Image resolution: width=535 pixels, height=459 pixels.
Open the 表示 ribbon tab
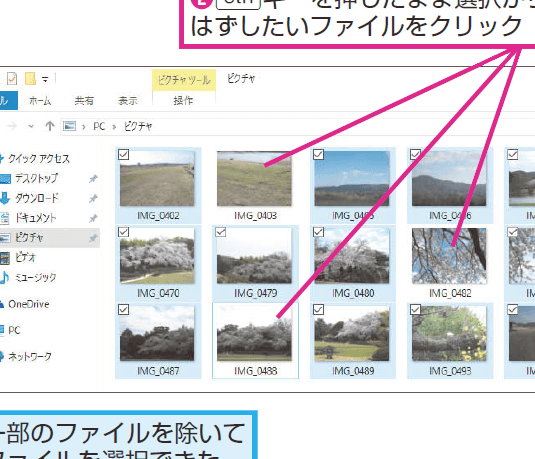coord(128,101)
